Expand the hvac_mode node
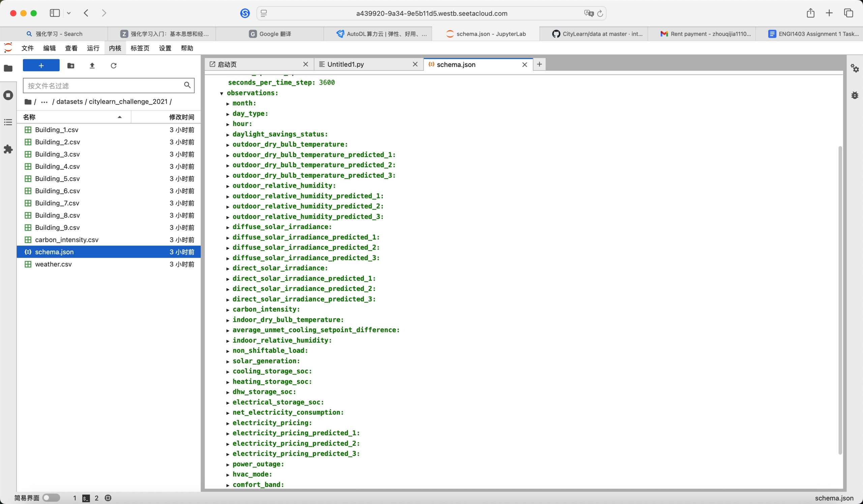863x504 pixels. click(228, 475)
